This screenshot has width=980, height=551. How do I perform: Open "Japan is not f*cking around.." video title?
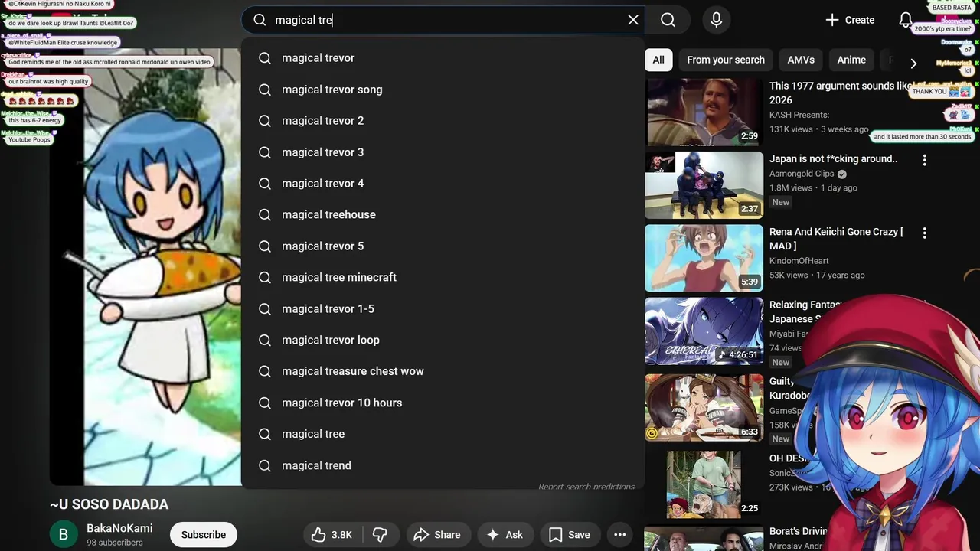click(x=833, y=159)
